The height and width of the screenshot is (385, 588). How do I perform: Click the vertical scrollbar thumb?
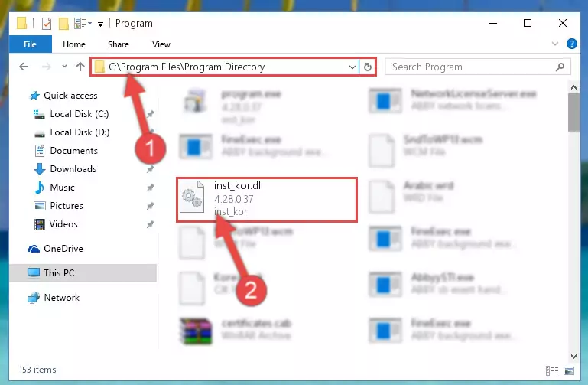click(573, 113)
